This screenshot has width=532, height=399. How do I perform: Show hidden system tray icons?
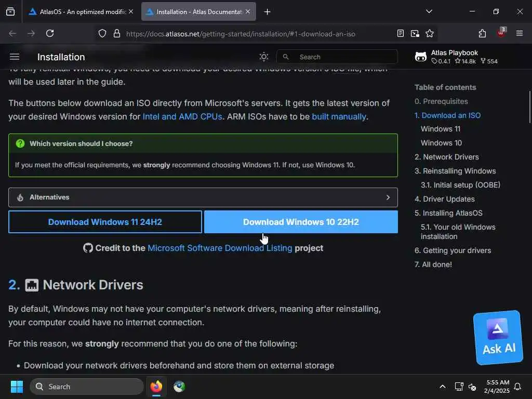click(x=443, y=387)
